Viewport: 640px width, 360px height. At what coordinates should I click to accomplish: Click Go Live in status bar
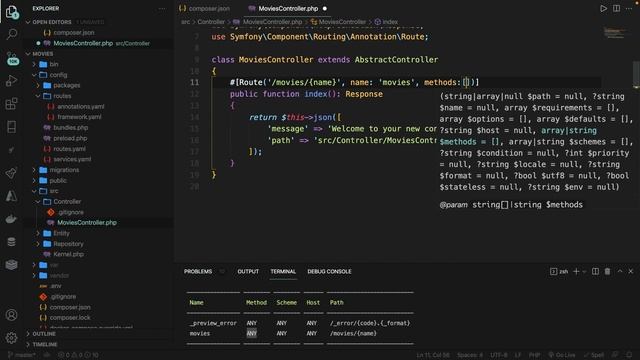click(x=562, y=355)
